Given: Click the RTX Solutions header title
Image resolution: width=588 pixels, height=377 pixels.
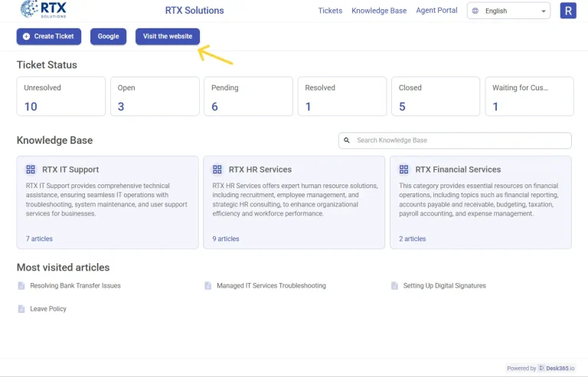Looking at the screenshot, I should click(194, 11).
